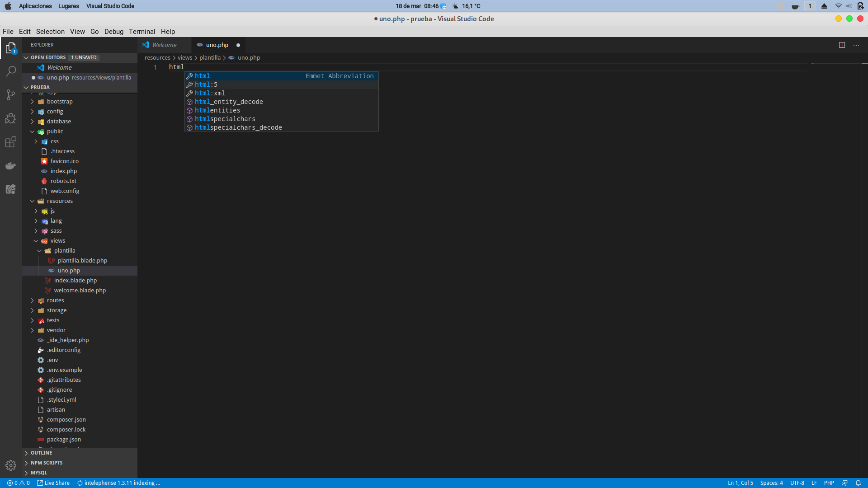Viewport: 868px width, 488px height.
Task: Open plantilla.blade.php in explorer
Action: point(80,261)
